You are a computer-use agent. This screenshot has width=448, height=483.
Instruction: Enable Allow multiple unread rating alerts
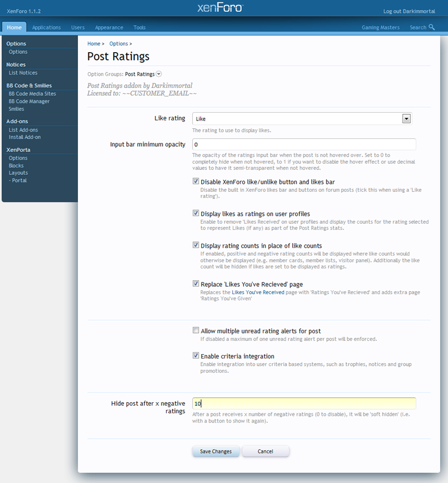196,330
